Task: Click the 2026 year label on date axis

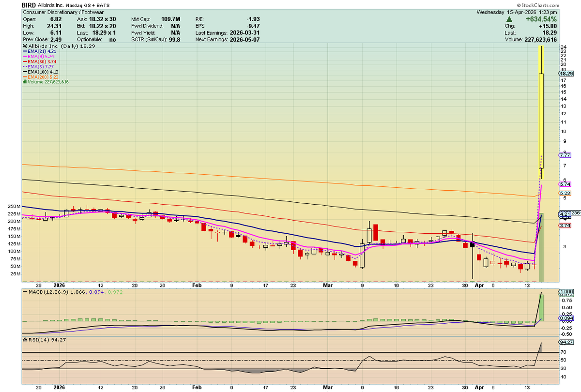Action: click(x=59, y=286)
